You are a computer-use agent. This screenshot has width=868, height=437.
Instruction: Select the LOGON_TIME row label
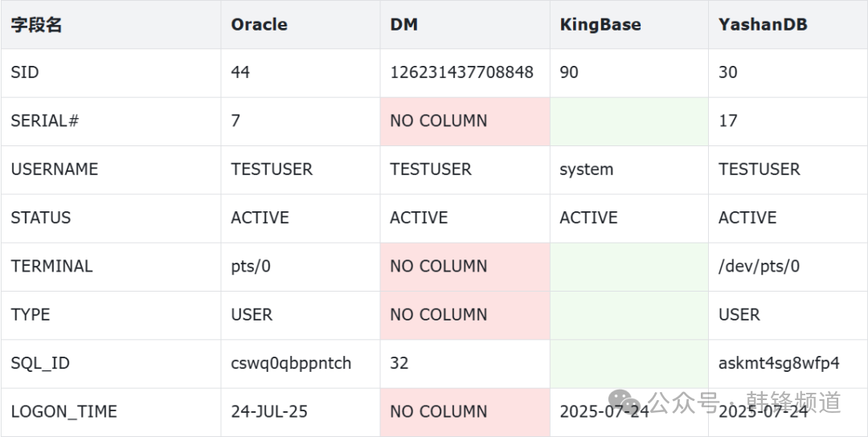(x=64, y=412)
